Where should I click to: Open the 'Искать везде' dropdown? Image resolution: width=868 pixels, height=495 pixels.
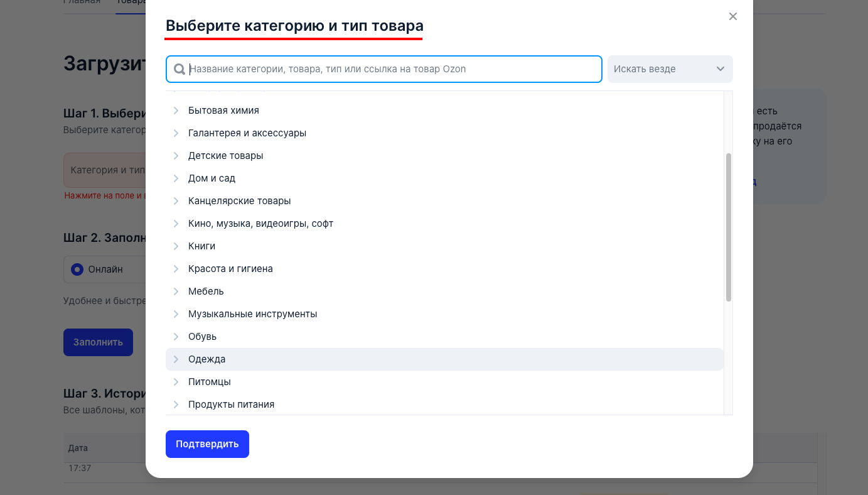670,69
